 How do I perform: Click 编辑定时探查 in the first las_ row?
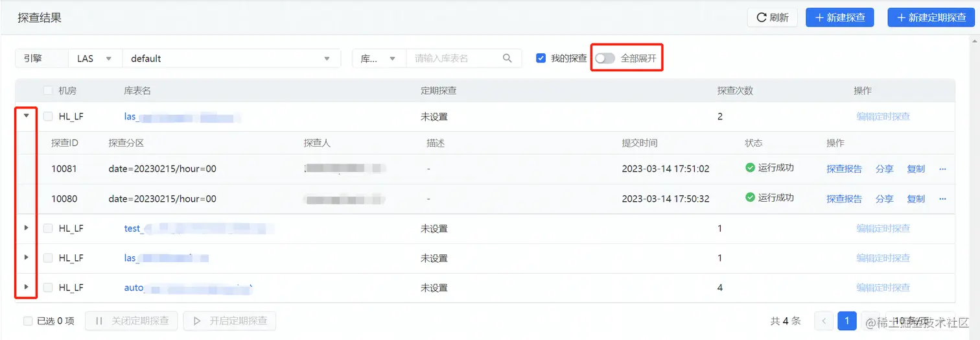tap(883, 117)
